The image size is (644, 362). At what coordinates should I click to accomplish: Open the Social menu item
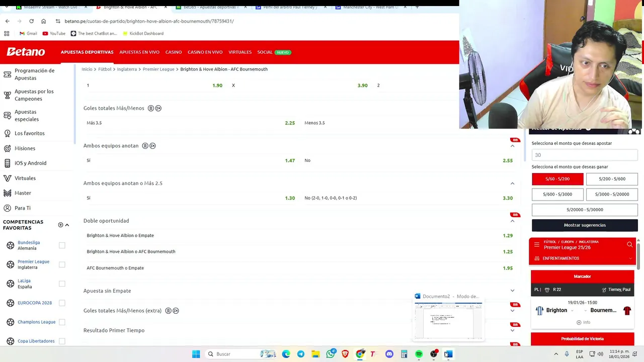point(265,52)
